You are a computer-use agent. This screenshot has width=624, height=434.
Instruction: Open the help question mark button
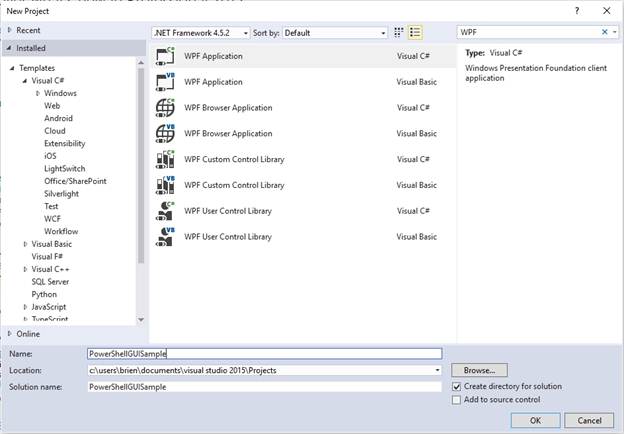click(577, 11)
